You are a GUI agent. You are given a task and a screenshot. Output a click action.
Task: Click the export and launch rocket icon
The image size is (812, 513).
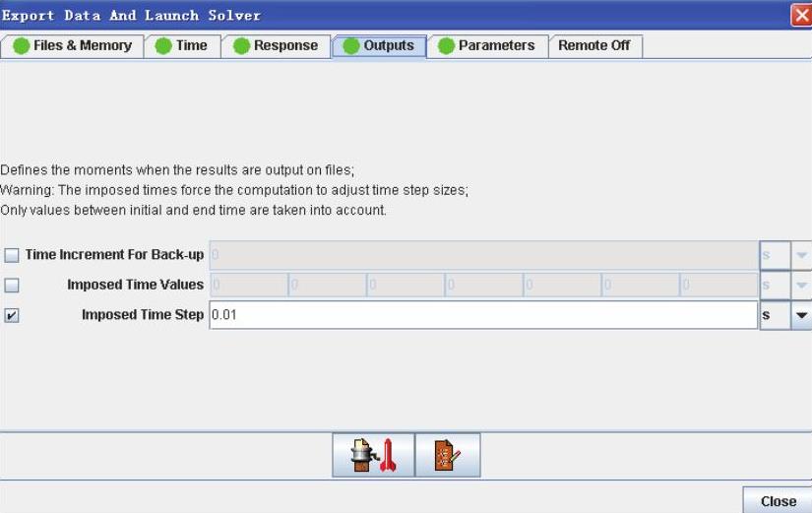(x=373, y=456)
